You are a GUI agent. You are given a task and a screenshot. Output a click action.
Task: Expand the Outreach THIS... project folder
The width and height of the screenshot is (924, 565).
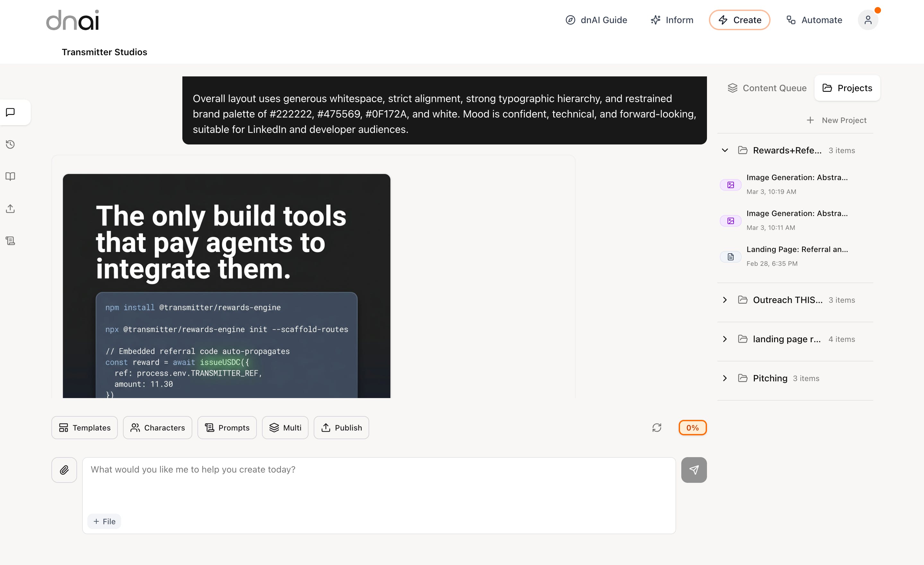(725, 300)
